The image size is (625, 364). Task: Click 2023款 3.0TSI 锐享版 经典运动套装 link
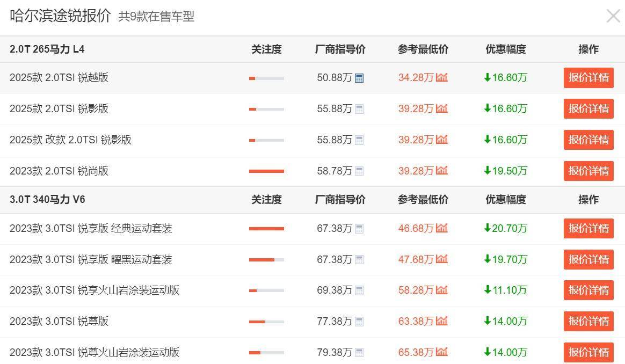pos(91,229)
